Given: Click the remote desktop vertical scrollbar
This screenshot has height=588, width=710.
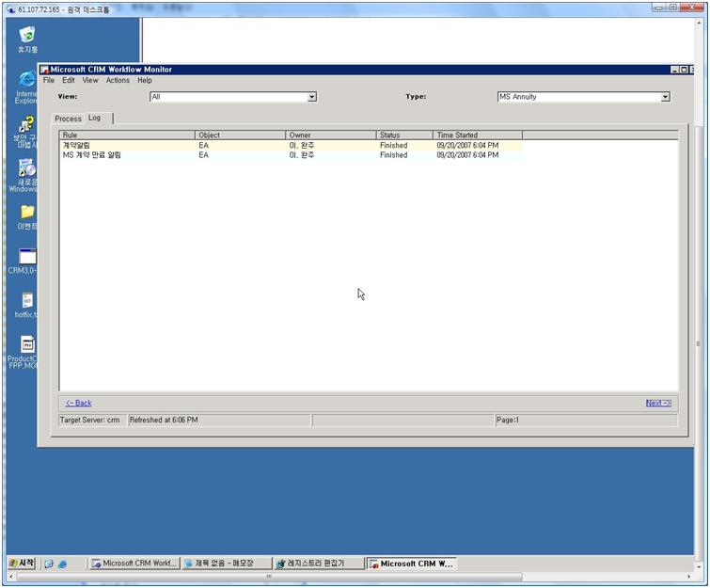Looking at the screenshot, I should (698, 343).
